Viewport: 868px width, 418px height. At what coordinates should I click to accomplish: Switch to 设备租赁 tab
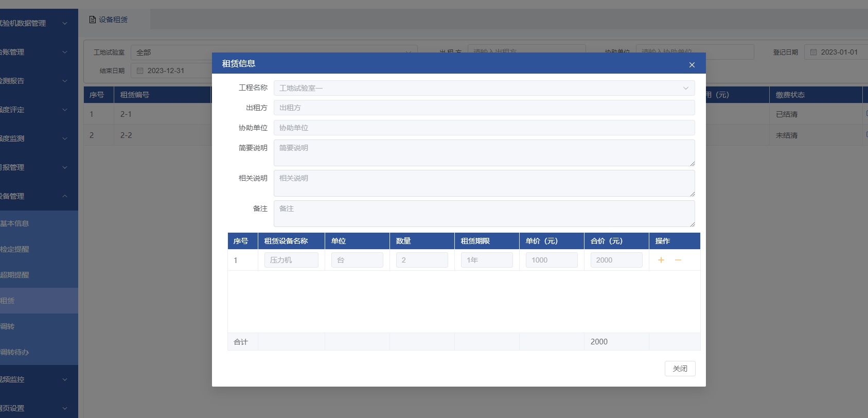point(114,20)
